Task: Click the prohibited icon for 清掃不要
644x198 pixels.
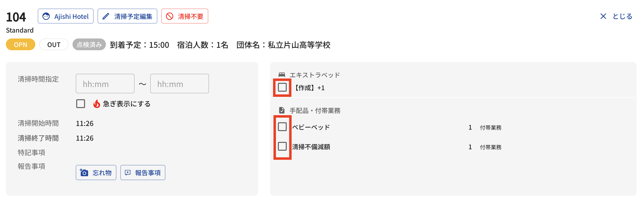Action: tap(170, 16)
